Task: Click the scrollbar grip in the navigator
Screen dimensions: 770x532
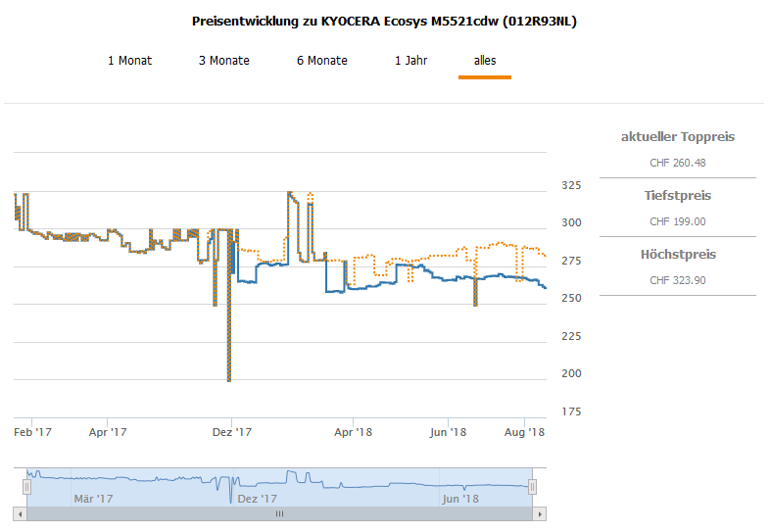Action: click(279, 513)
